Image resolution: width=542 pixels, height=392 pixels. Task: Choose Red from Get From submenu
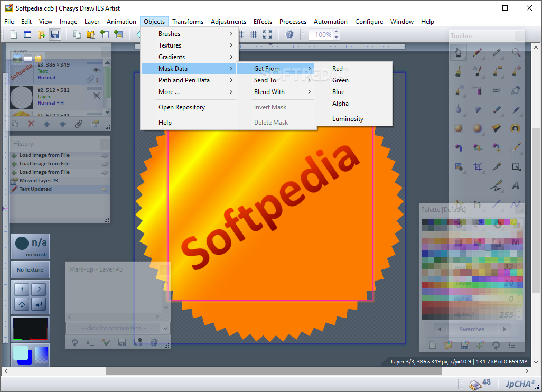point(353,69)
